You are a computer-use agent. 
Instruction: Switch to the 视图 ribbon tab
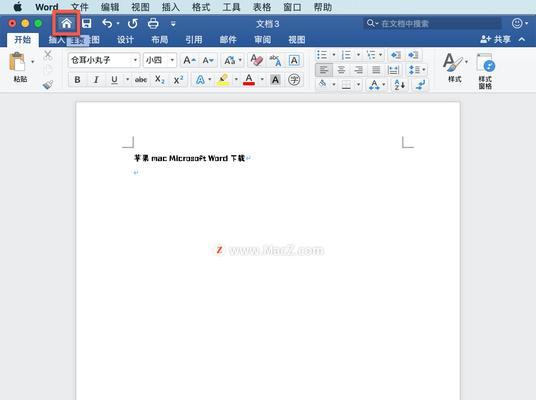click(x=297, y=40)
